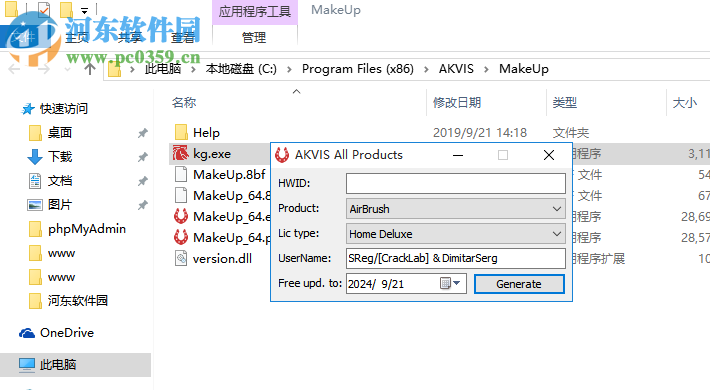Go up one folder level arrow

pos(90,69)
